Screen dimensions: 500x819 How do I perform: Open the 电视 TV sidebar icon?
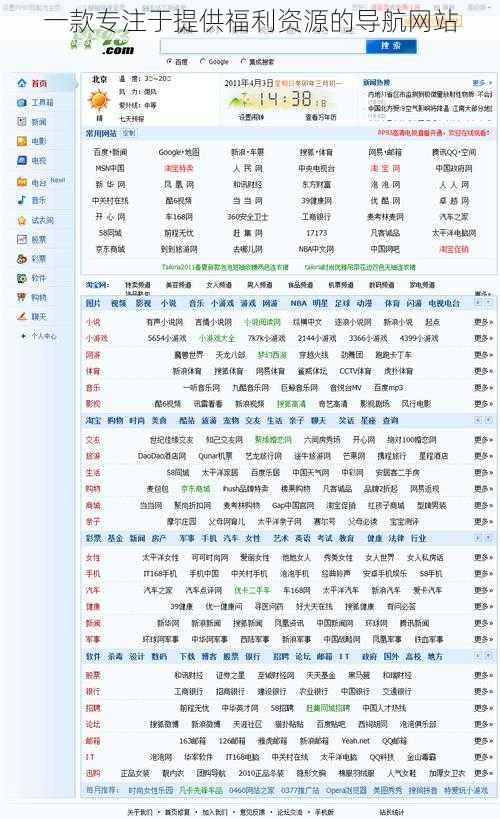[x=22, y=160]
